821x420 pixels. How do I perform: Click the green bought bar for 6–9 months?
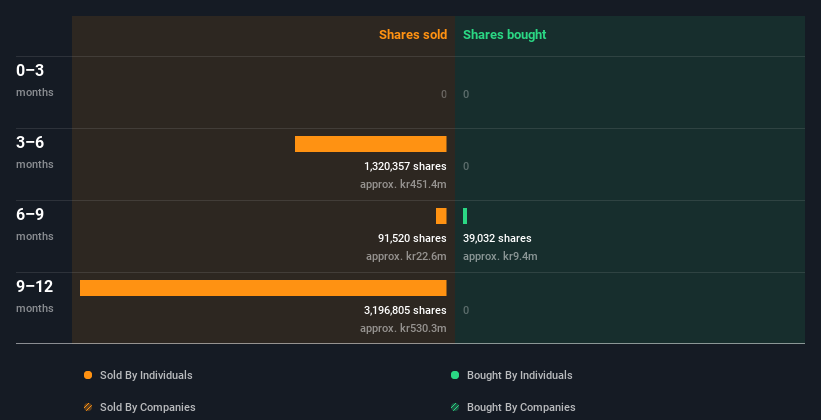[x=465, y=216]
